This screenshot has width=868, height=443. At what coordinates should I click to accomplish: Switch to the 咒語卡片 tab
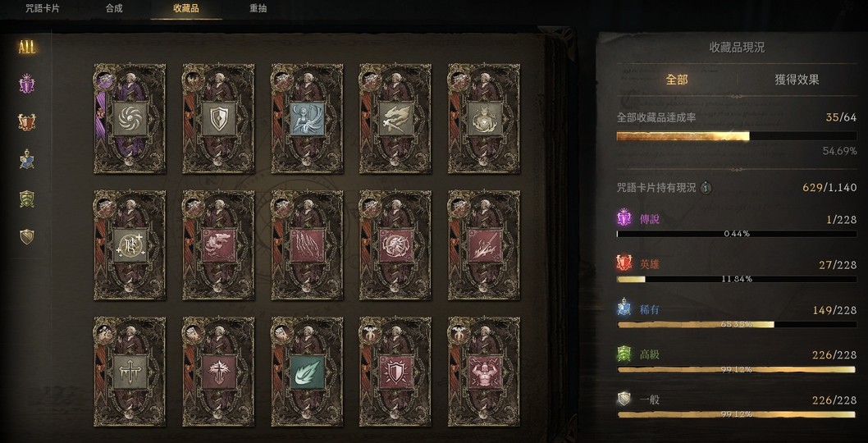pyautogui.click(x=43, y=9)
